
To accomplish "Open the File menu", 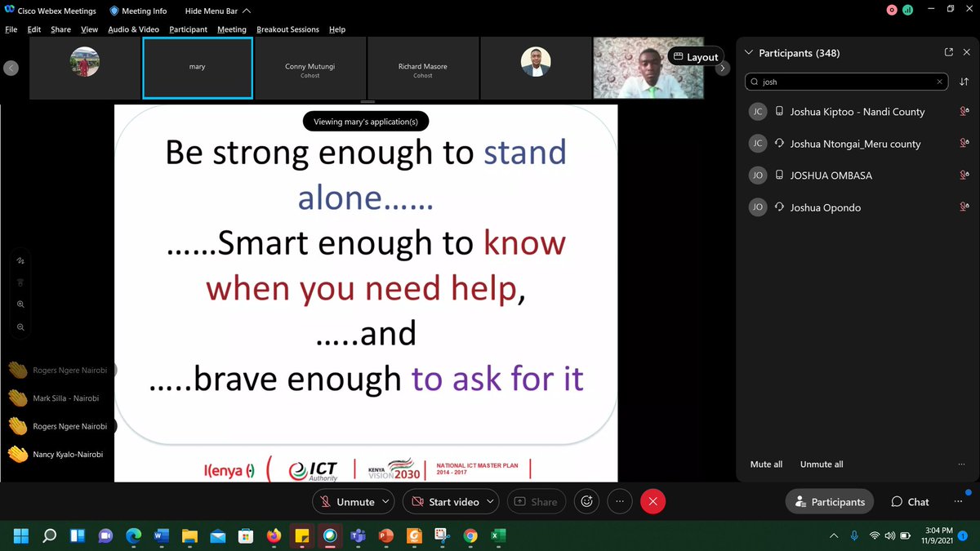I will (x=11, y=29).
